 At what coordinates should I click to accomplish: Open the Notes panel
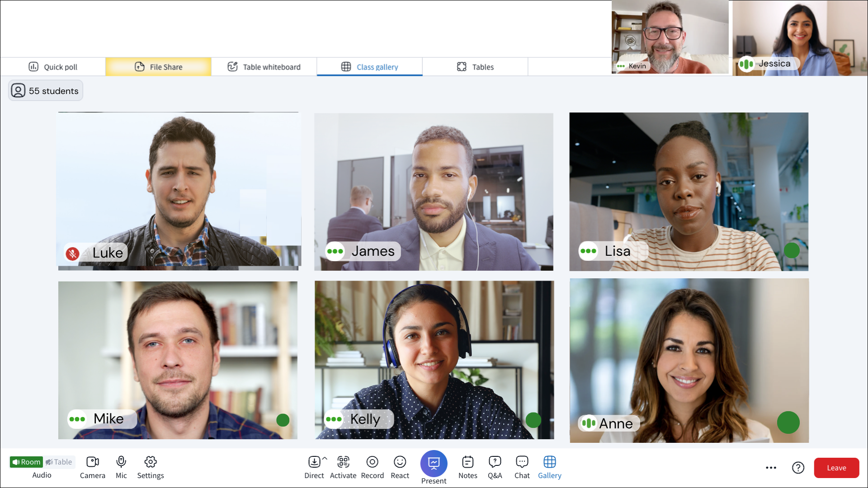(468, 467)
